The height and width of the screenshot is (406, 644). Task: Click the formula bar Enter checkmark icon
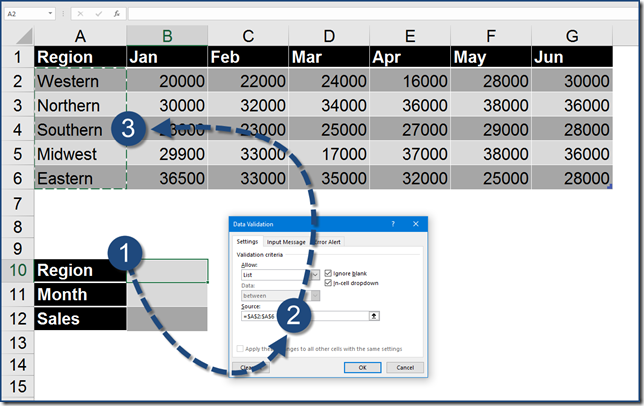[101, 14]
